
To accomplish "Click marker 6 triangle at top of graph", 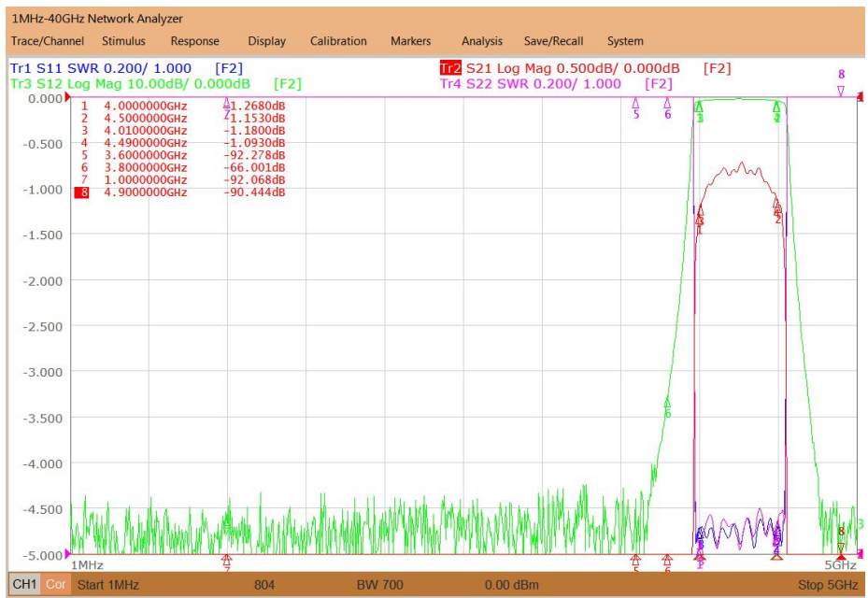I will click(668, 104).
